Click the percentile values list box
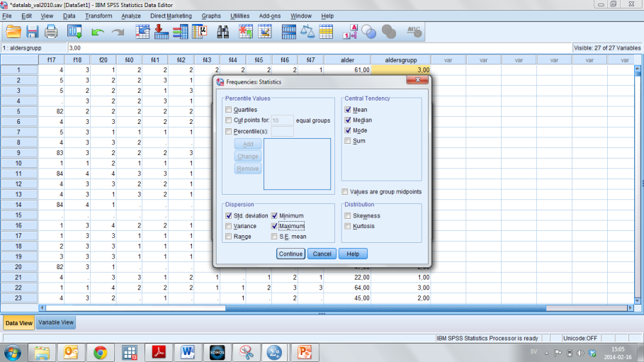 (x=297, y=164)
